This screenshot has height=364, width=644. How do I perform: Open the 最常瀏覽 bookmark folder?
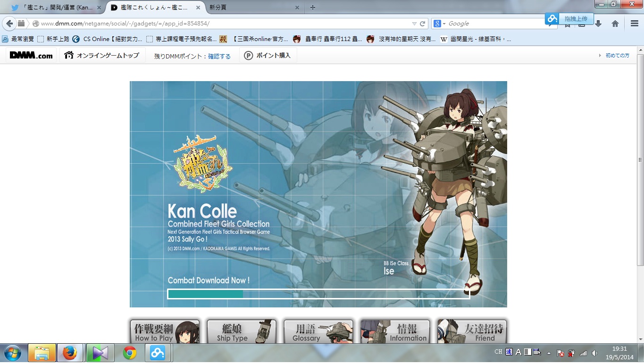pyautogui.click(x=18, y=39)
